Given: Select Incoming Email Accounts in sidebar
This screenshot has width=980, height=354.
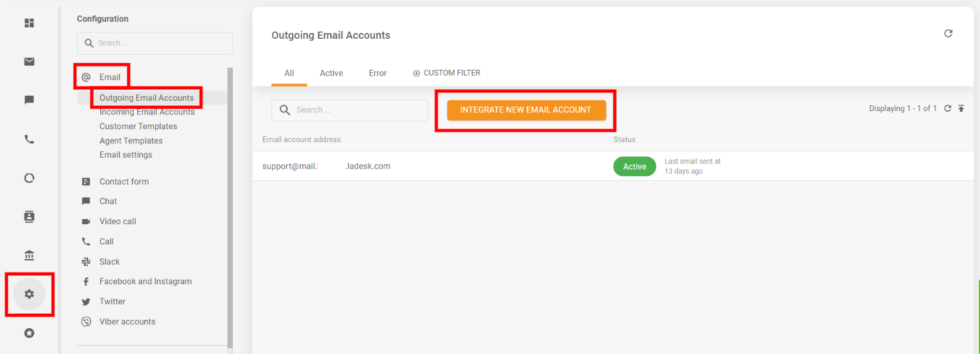Looking at the screenshot, I should (x=147, y=112).
